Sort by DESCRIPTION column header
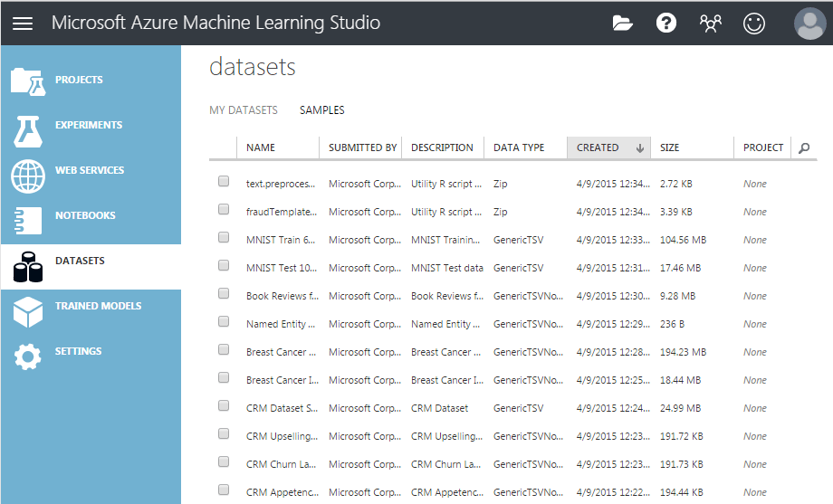This screenshot has height=504, width=833. (x=442, y=147)
